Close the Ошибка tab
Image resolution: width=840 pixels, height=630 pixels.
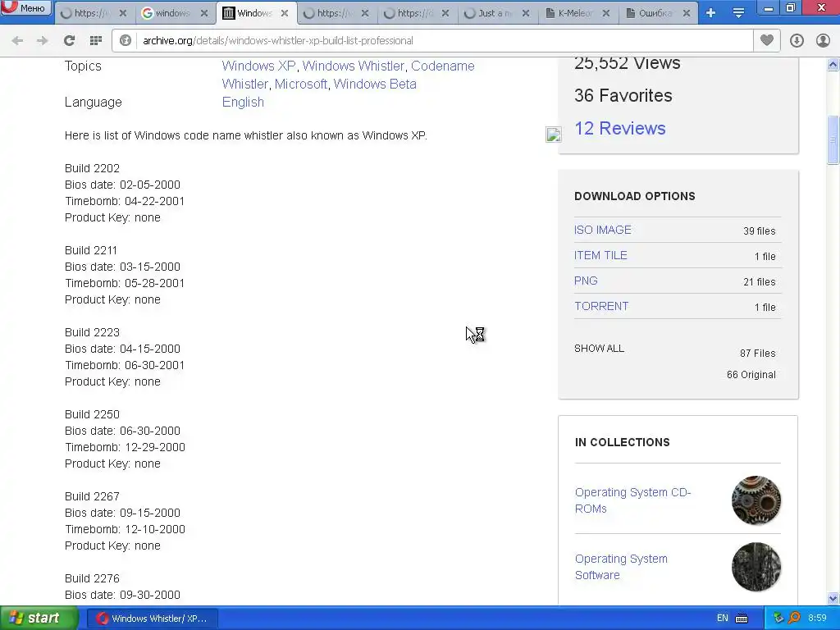point(687,13)
